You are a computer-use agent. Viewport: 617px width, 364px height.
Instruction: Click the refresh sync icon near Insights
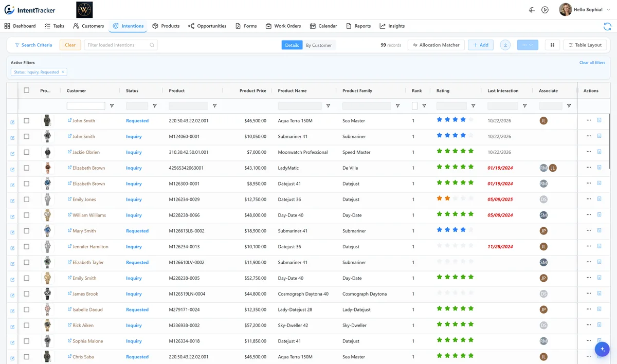pos(607,26)
